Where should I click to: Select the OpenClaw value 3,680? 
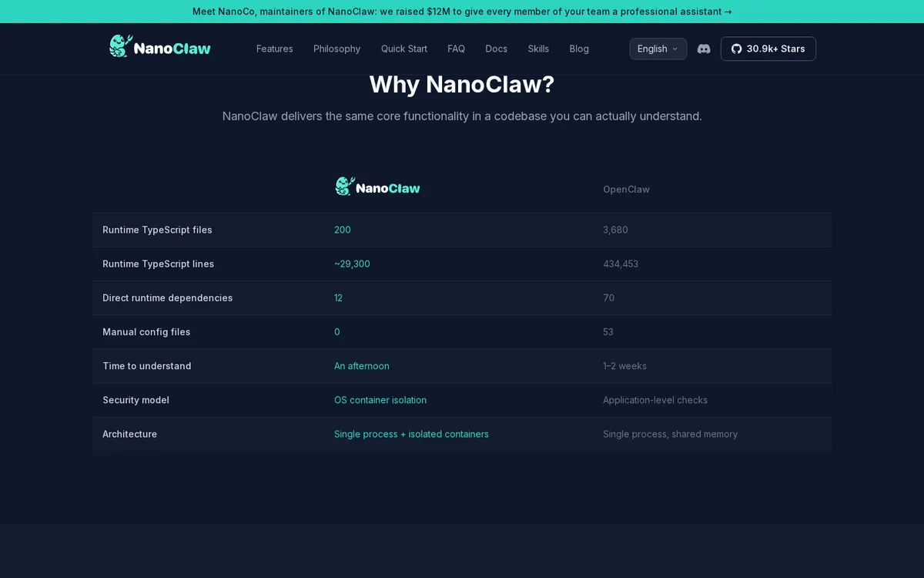point(615,230)
